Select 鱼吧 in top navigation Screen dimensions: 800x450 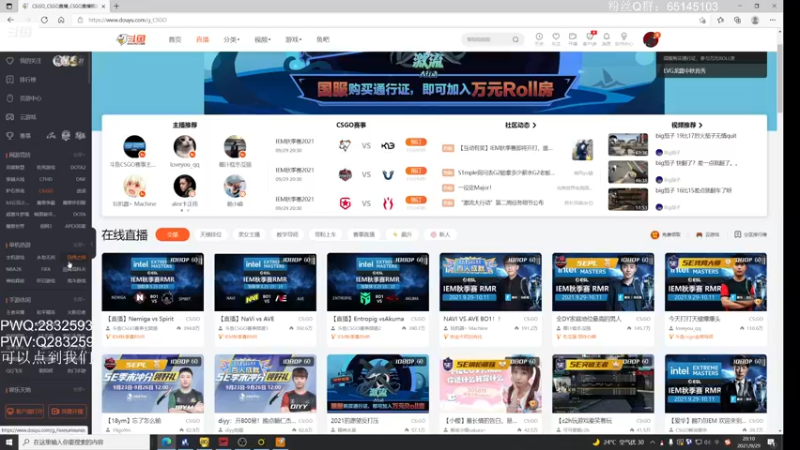[322, 39]
